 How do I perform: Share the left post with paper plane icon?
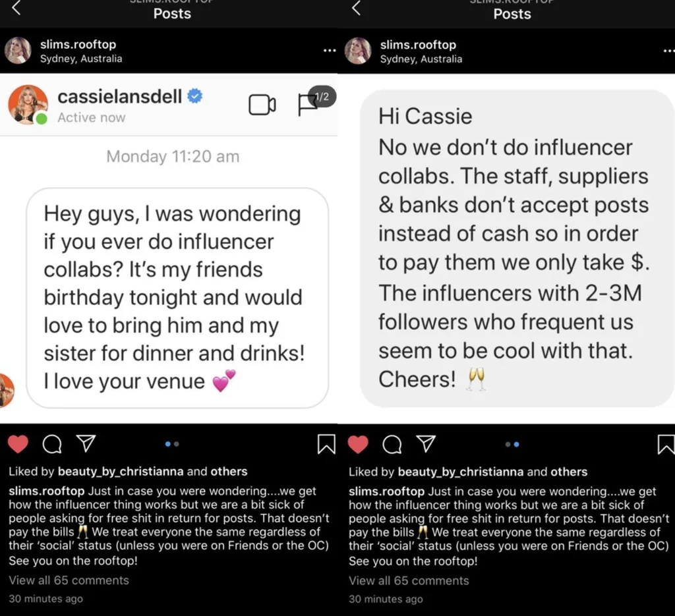point(86,443)
